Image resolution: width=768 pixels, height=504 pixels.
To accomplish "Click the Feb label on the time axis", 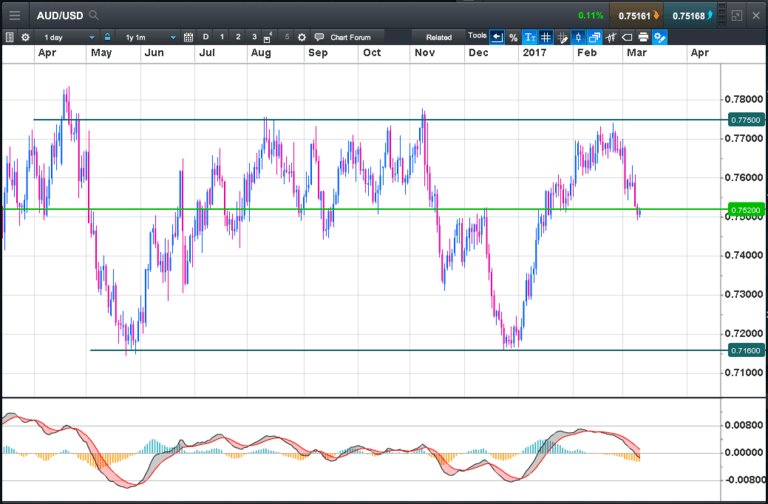I will (x=587, y=53).
